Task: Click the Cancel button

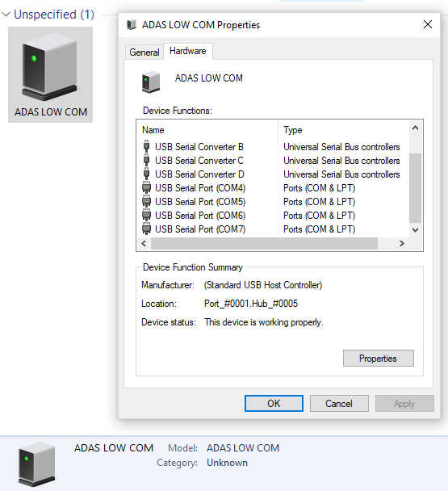Action: tap(339, 403)
